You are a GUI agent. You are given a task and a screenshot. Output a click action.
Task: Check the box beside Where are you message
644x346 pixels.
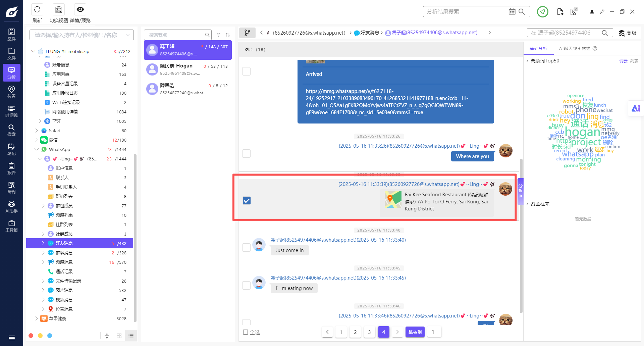(247, 153)
